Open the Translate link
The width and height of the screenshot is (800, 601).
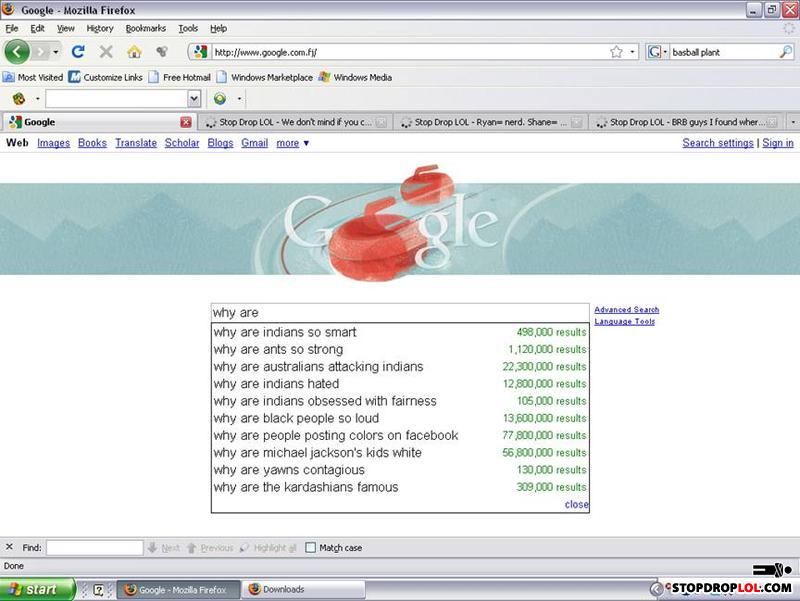pos(136,143)
